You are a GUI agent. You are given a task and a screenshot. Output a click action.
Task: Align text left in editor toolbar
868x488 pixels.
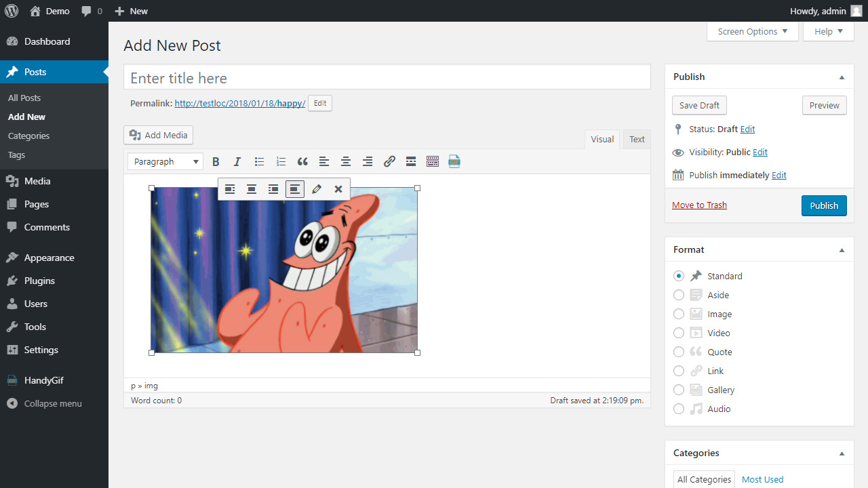coord(324,161)
